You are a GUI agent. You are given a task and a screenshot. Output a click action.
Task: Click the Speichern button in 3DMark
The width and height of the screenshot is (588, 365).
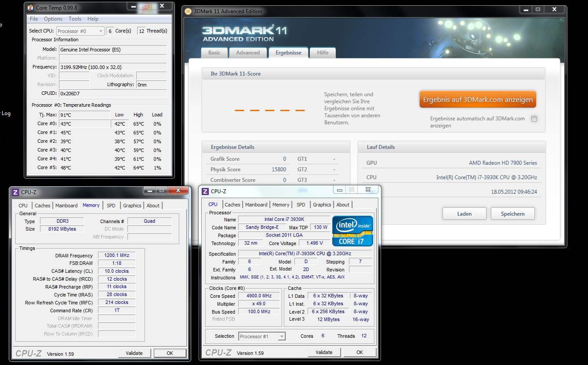(513, 214)
